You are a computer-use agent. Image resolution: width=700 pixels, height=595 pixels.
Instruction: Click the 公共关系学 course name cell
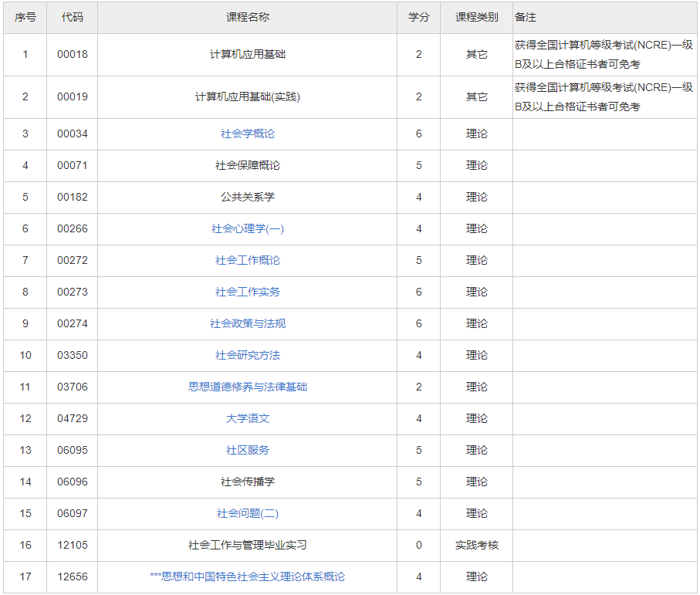pos(247,198)
